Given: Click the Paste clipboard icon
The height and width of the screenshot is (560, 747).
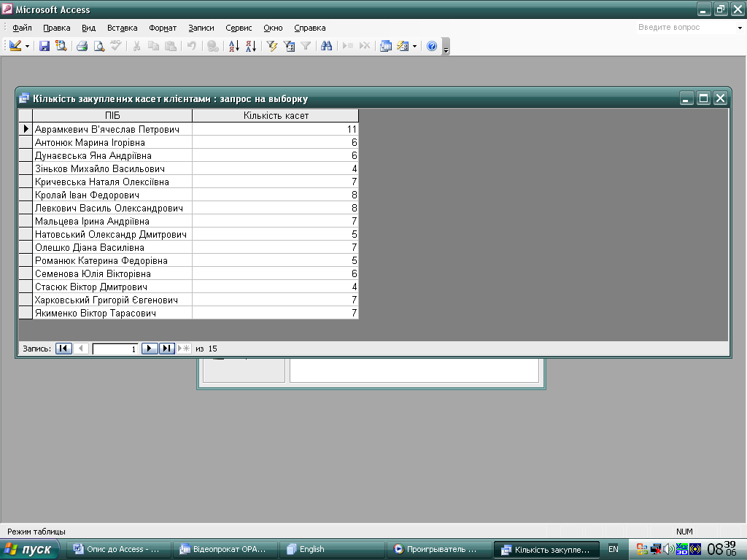Looking at the screenshot, I should tap(171, 46).
